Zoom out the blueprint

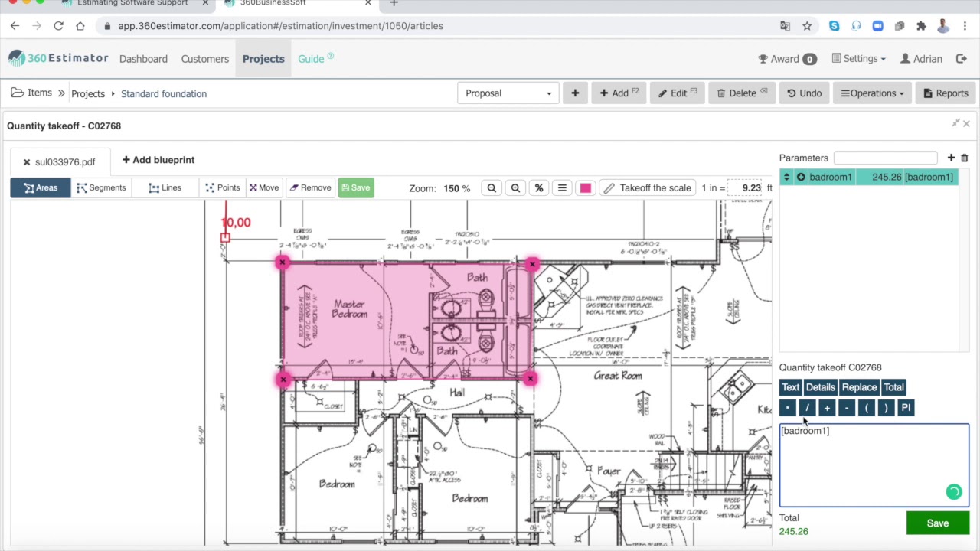point(492,188)
